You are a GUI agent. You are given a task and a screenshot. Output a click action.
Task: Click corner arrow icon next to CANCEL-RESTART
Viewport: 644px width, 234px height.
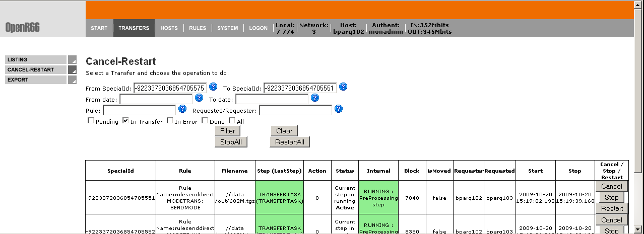(72, 69)
